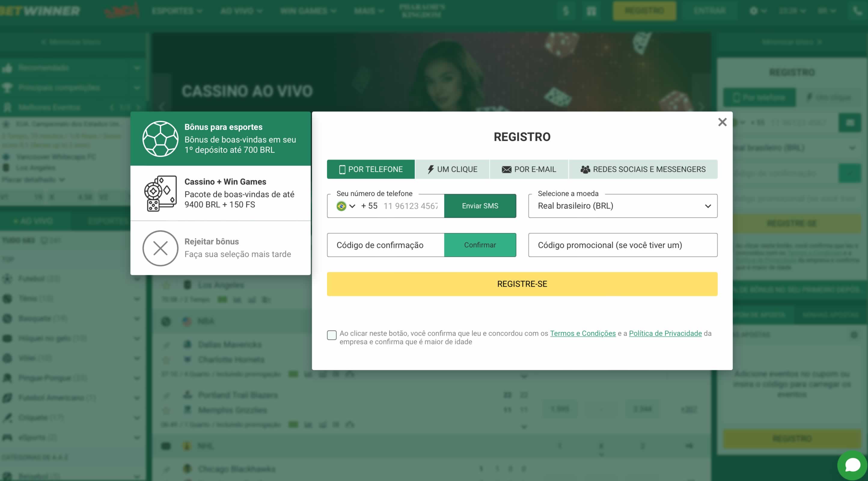Open the country code dropdown arrow

point(352,206)
